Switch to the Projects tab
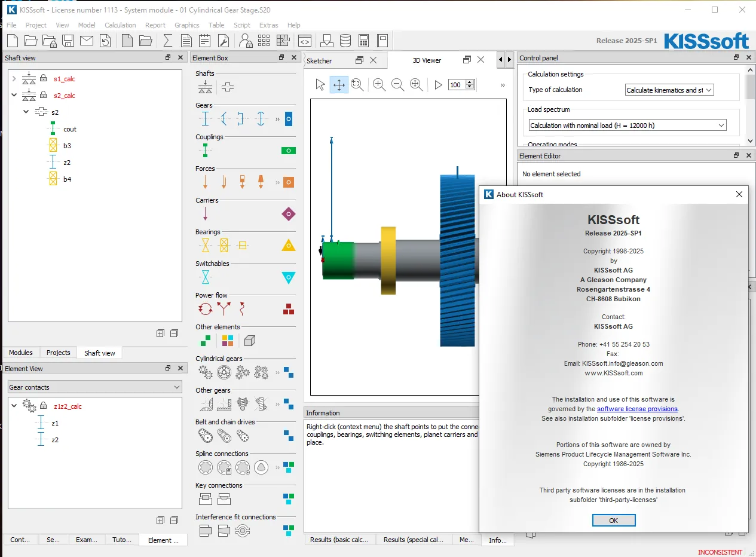This screenshot has height=557, width=756. tap(59, 353)
